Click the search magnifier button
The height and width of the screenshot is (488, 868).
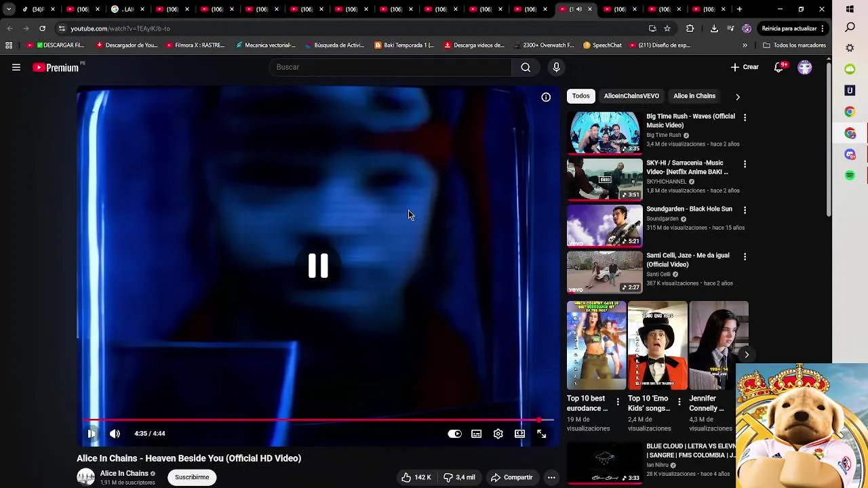(x=526, y=67)
